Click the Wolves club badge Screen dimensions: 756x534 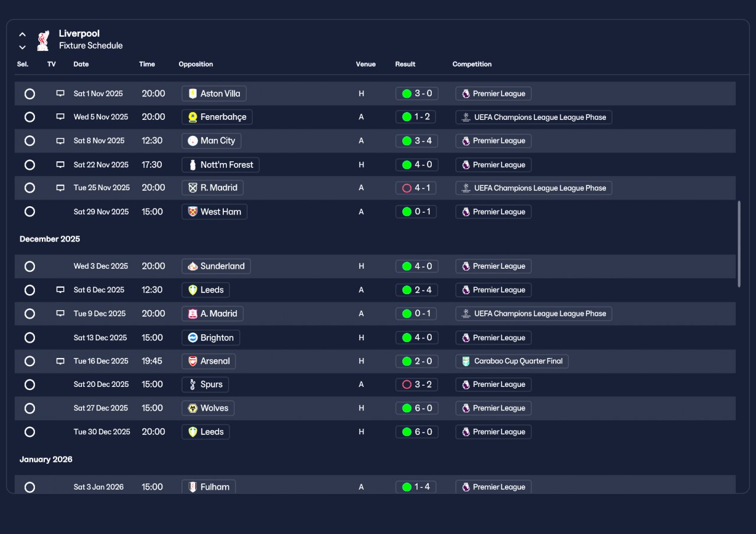[193, 408]
